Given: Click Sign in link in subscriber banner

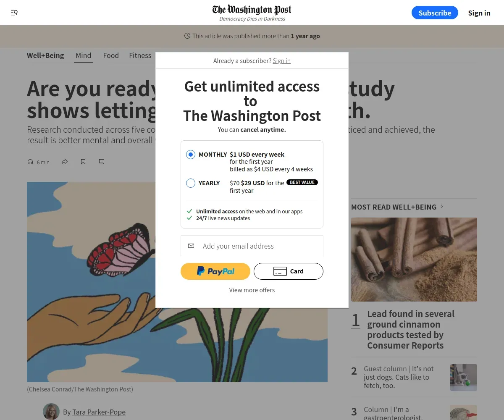Looking at the screenshot, I should [281, 61].
